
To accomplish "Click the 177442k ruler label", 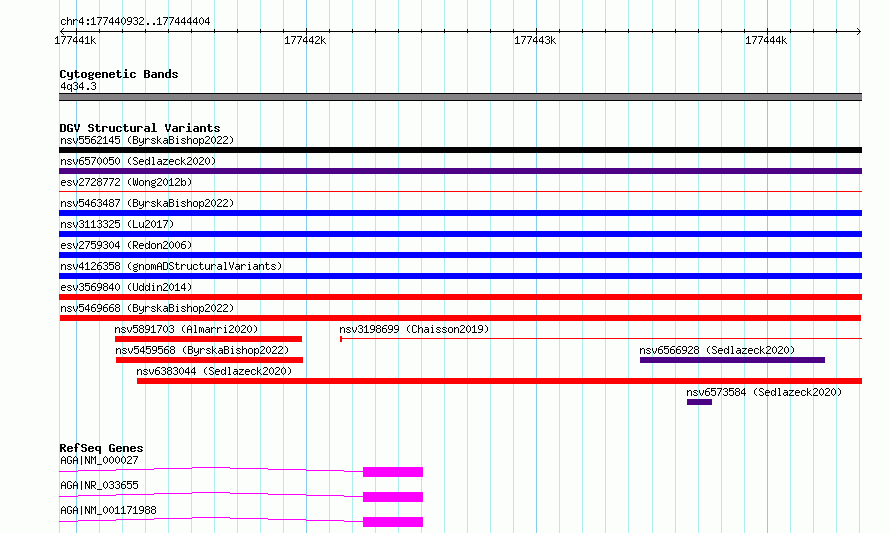I will click(305, 40).
